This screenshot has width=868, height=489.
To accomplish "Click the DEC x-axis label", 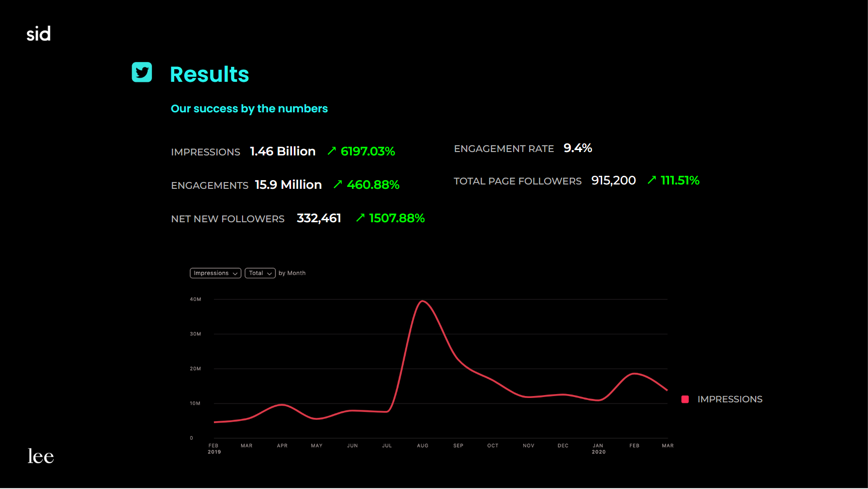I will 563,446.
